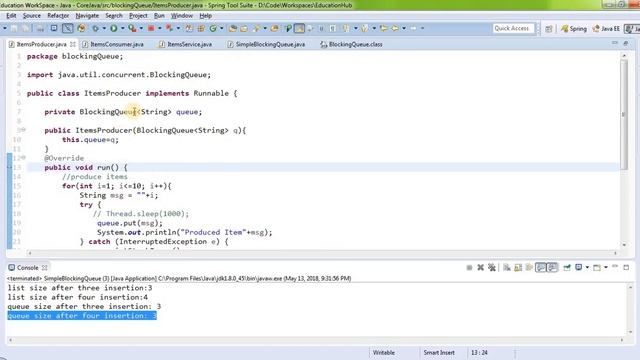
Task: Minimize the Console view panel
Action: click(x=615, y=267)
